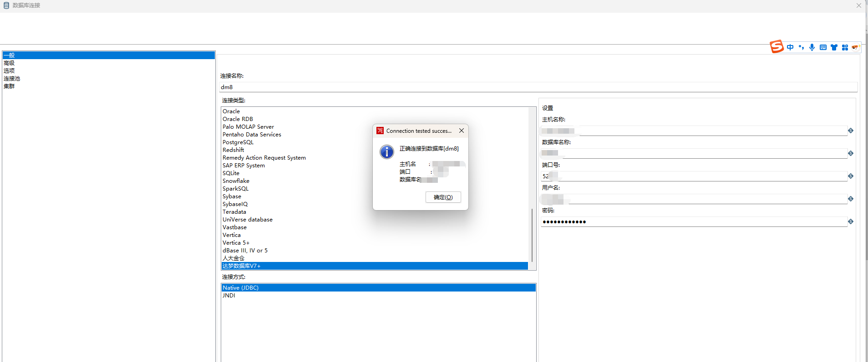Click the host name input field
Screen dimensions: 868x362
pos(694,131)
